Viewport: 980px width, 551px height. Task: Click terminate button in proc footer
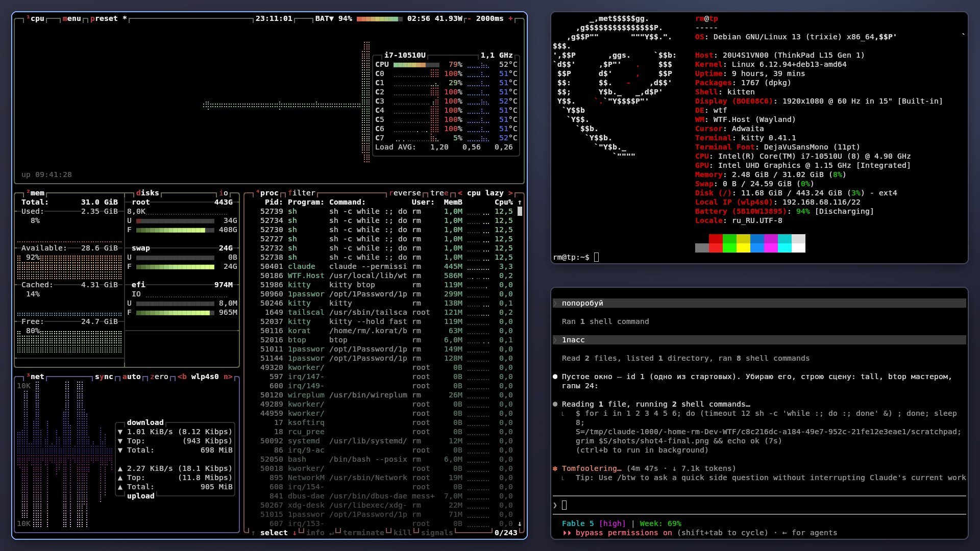pos(364,533)
